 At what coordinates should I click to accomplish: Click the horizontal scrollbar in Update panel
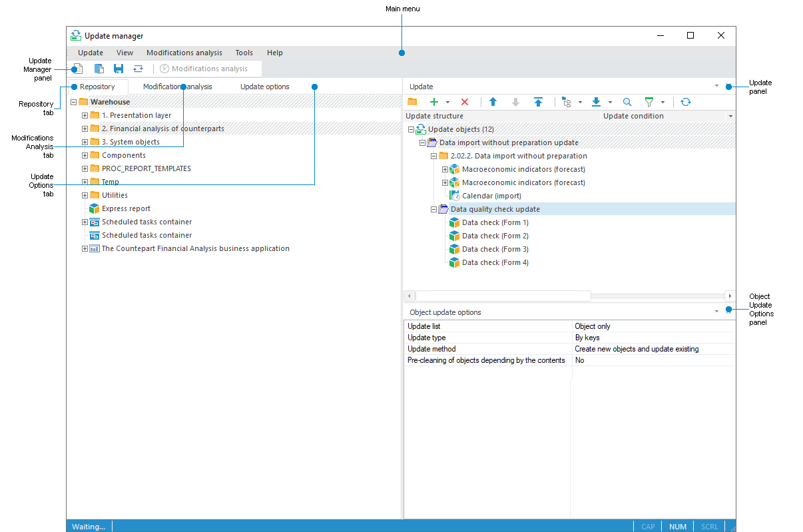click(503, 296)
